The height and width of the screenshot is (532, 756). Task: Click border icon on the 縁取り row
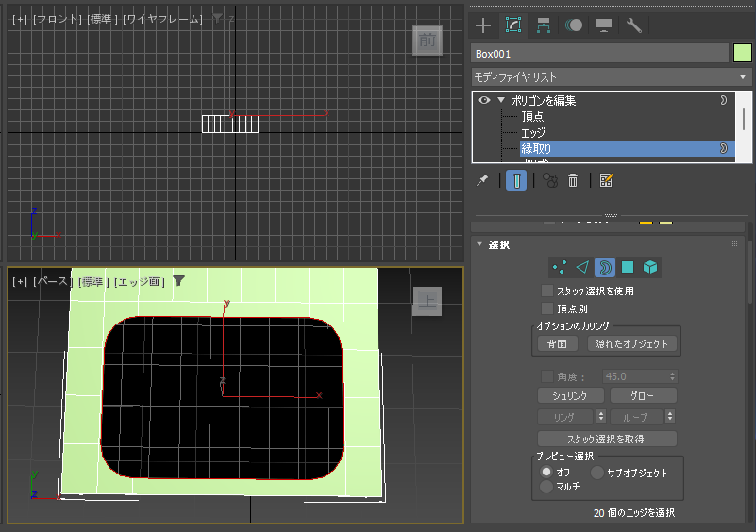724,148
